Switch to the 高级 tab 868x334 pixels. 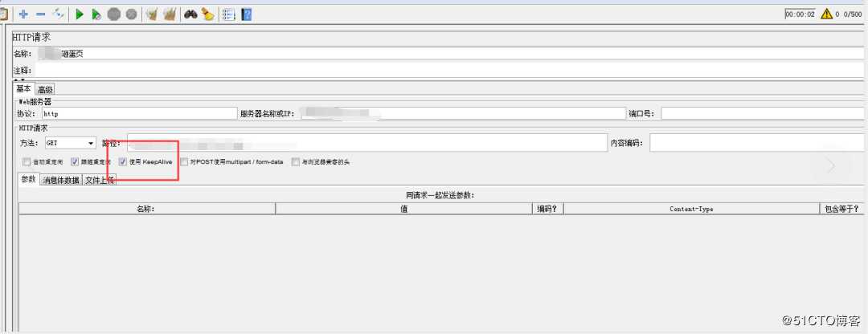(x=45, y=89)
